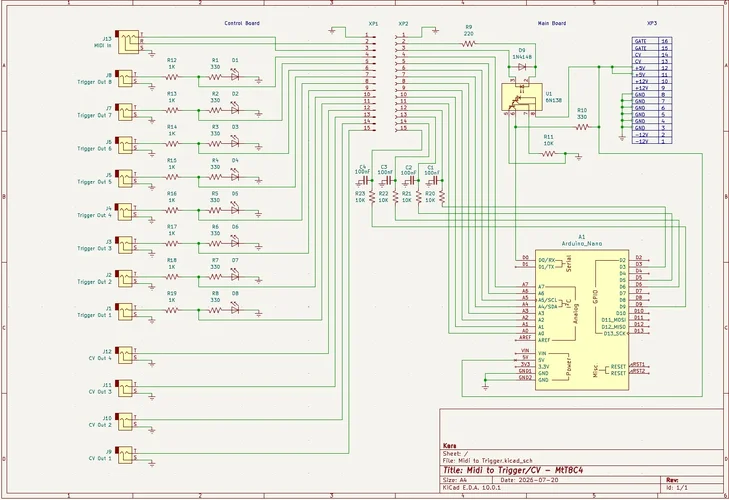The height and width of the screenshot is (500, 729).
Task: Select the "Size: A4" field
Action: (x=455, y=480)
